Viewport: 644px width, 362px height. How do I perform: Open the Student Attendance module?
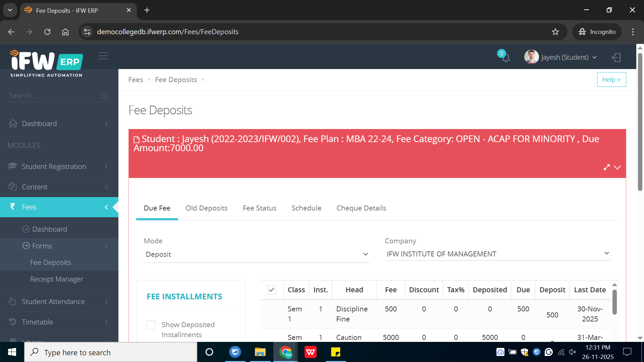coord(59,302)
